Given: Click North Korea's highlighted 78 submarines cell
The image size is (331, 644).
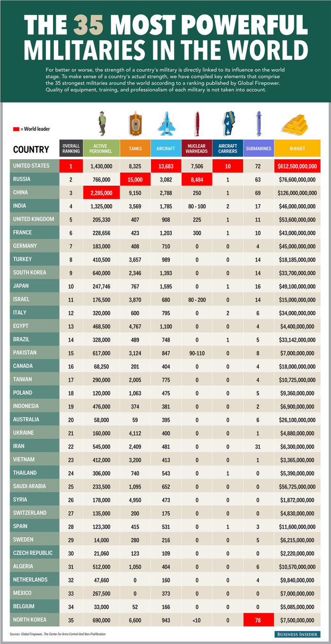Looking at the screenshot, I should (258, 619).
